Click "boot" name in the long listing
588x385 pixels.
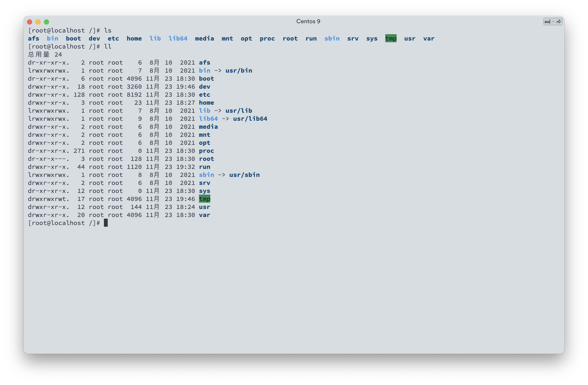(207, 79)
